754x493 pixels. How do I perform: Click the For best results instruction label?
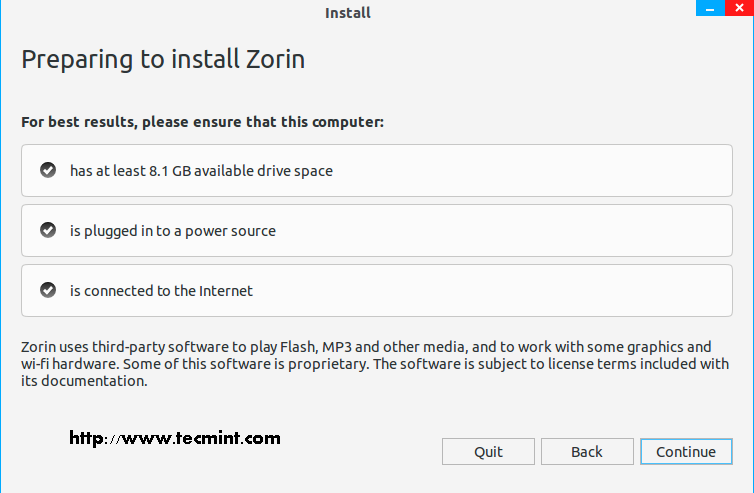click(202, 122)
